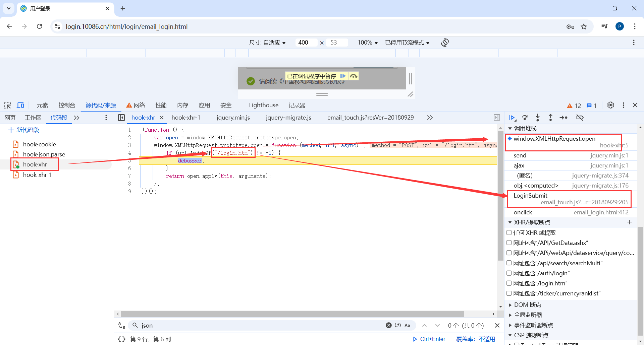The width and height of the screenshot is (644, 345).
Task: Pretty-print the source with braces icon
Action: pos(121,339)
